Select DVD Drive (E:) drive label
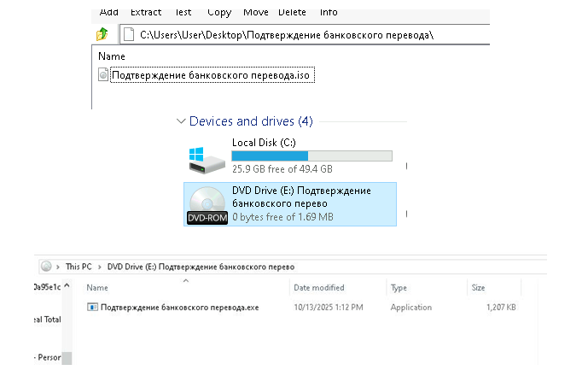Image resolution: width=588 pixels, height=376 pixels. (301, 197)
